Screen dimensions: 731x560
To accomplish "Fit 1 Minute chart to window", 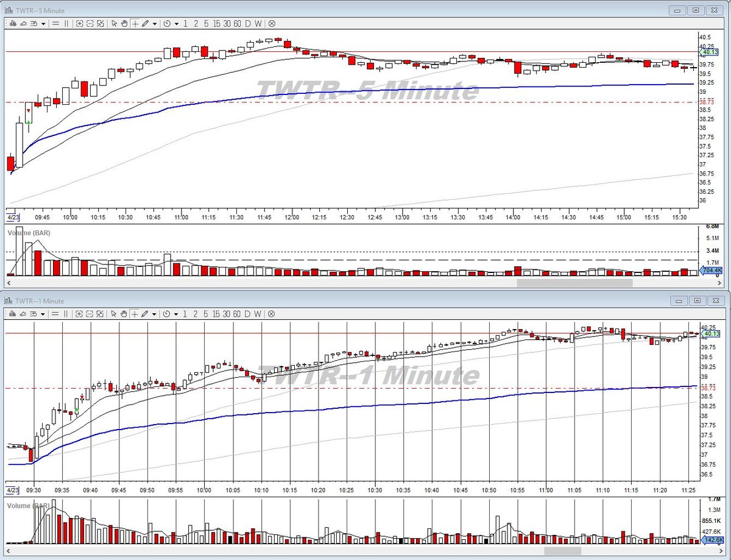I will tap(101, 313).
